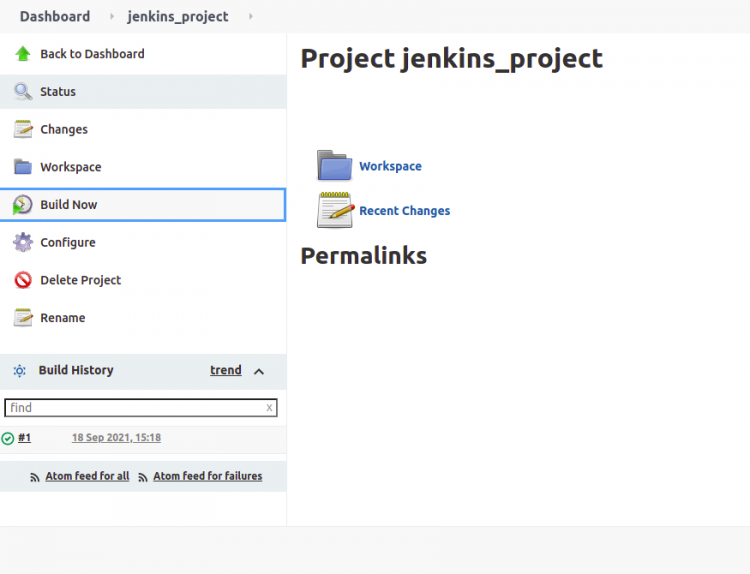Select jenkins_project in the breadcrumb bar
750x574 pixels.
pyautogui.click(x=177, y=16)
